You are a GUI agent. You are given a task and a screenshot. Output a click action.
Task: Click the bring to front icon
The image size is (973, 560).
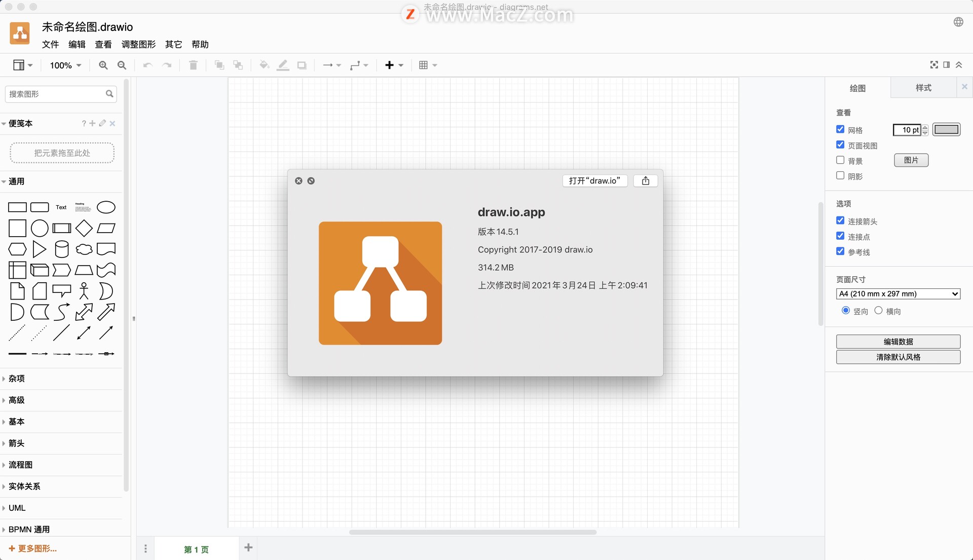[219, 65]
